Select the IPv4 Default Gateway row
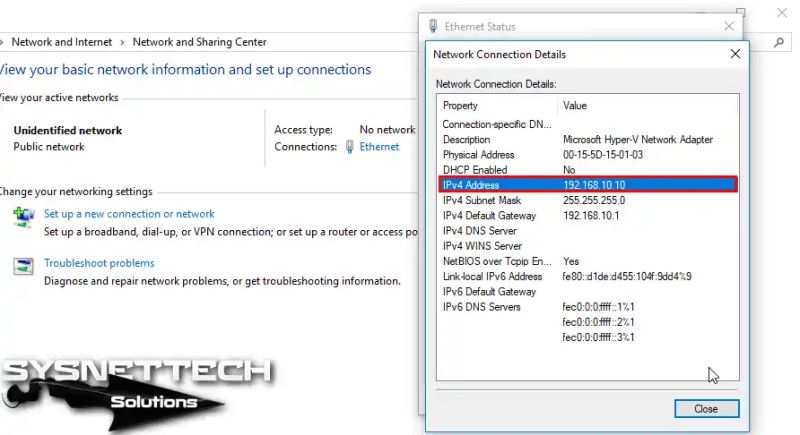800x435 pixels. tap(588, 215)
